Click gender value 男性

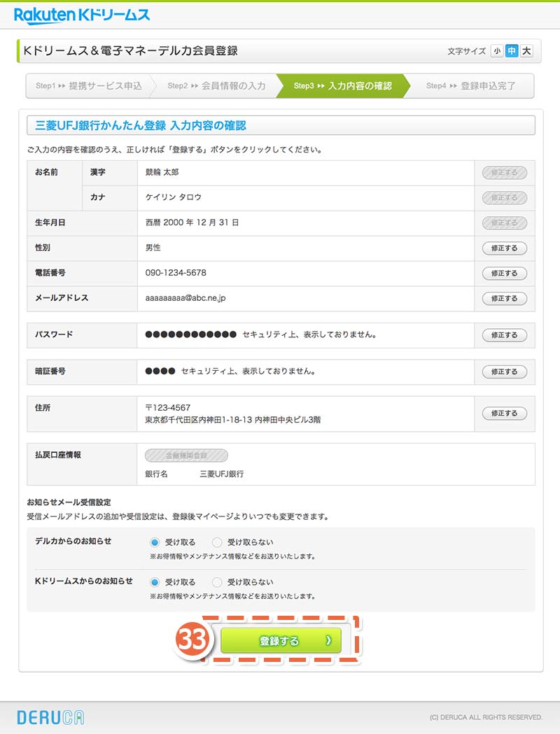(153, 248)
